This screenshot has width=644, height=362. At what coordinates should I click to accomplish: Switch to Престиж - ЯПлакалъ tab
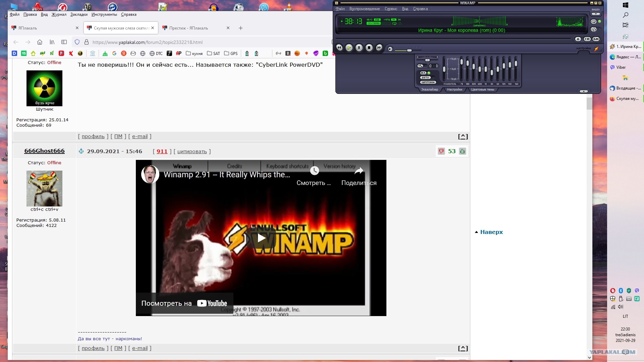(196, 28)
